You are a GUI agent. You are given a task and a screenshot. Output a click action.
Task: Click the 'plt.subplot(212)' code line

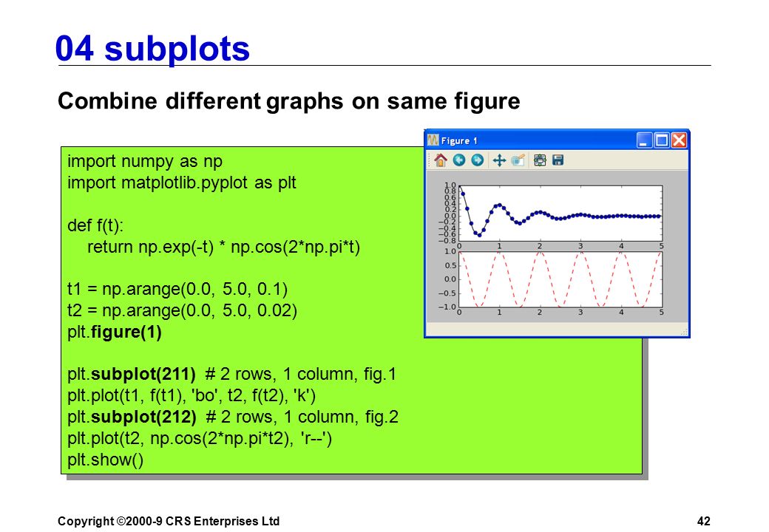coord(233,417)
